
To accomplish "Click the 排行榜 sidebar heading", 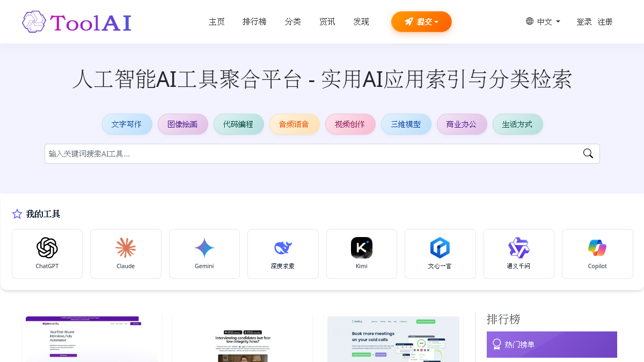I will [x=503, y=319].
